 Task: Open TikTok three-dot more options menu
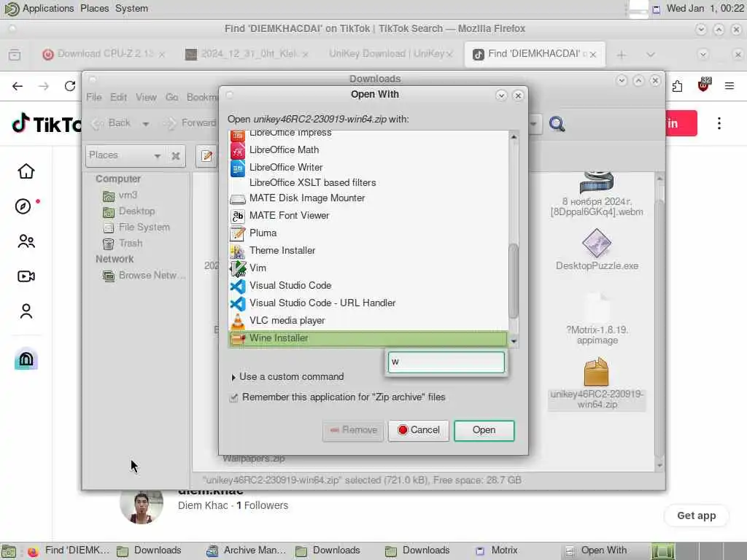719,123
